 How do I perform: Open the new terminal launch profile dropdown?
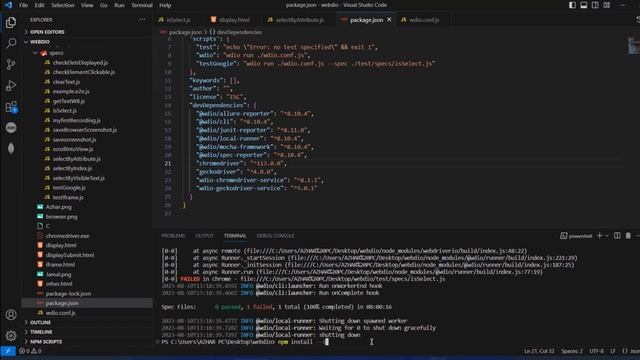point(607,236)
